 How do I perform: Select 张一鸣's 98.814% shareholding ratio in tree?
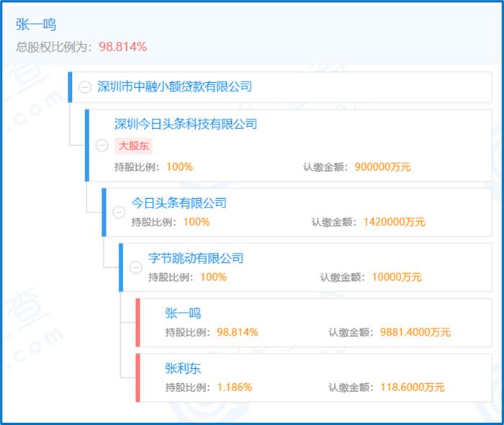[x=238, y=332]
